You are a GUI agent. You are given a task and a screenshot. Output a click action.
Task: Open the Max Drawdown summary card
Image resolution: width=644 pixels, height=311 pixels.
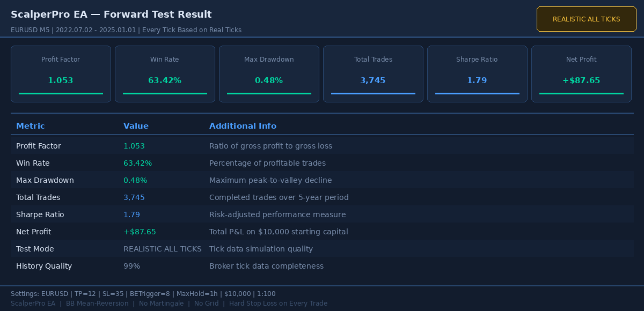pos(269,74)
